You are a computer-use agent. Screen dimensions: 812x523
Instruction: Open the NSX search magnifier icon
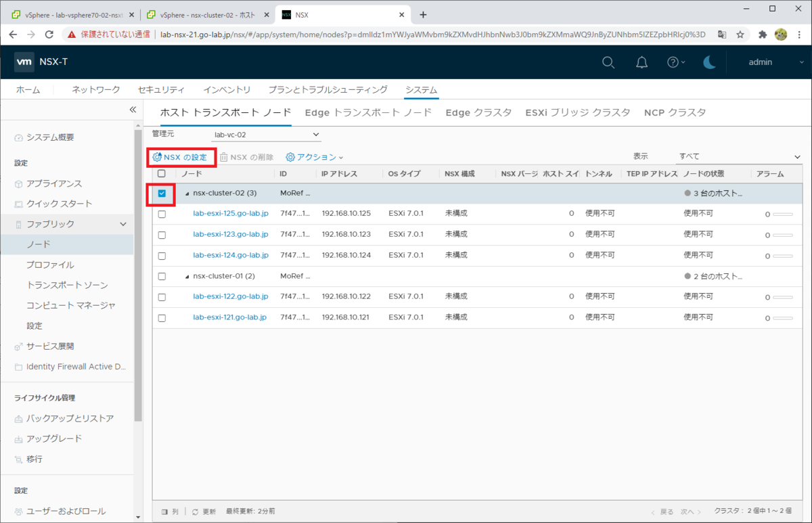608,62
